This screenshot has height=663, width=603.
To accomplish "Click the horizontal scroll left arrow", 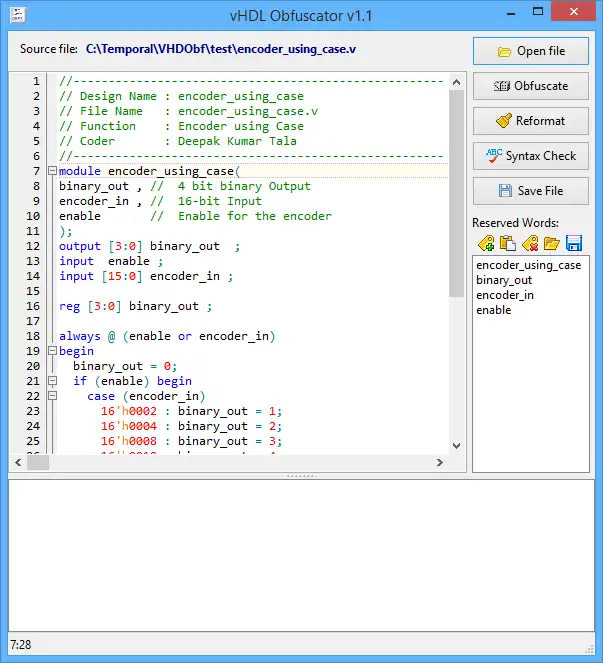I will pyautogui.click(x=18, y=463).
